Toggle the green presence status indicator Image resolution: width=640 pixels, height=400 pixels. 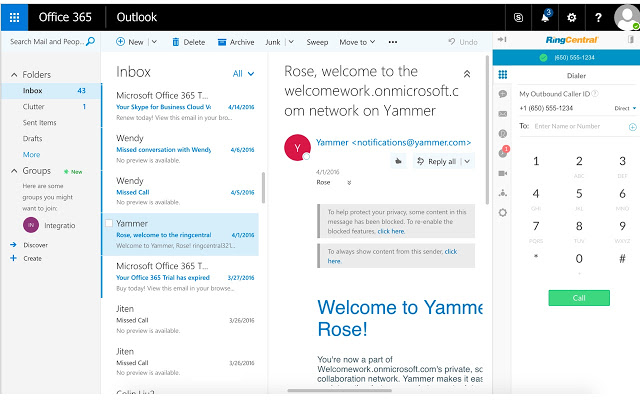543,58
